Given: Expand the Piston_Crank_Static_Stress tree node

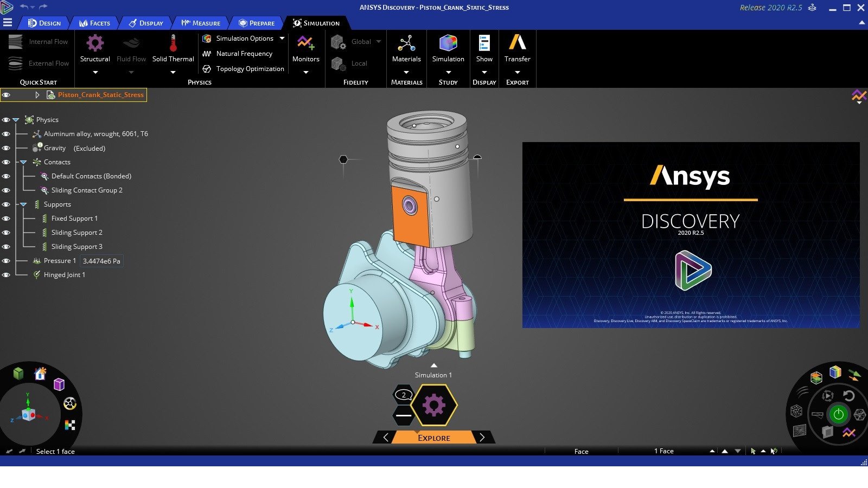Looking at the screenshot, I should tap(37, 95).
